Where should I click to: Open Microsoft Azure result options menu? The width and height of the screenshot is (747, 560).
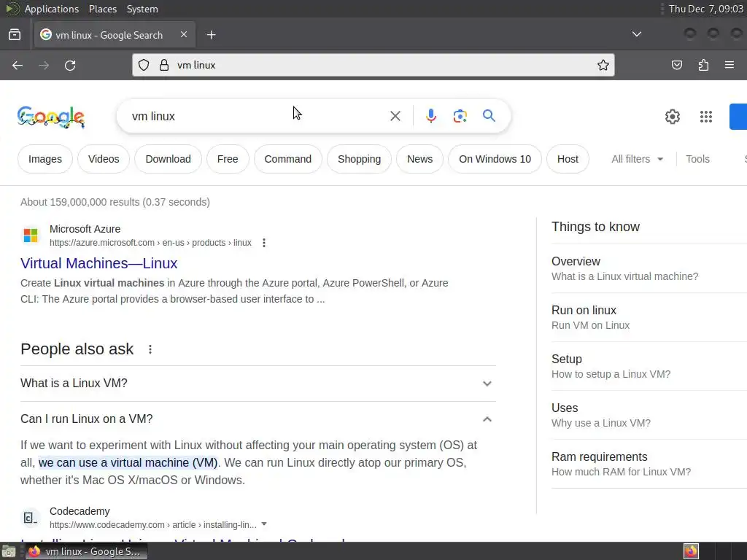click(264, 243)
